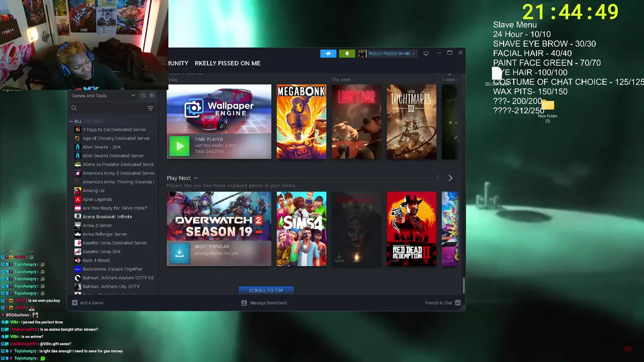Click the search magnifier icon in library
Image resolution: width=644 pixels, height=362 pixels.
(74, 108)
